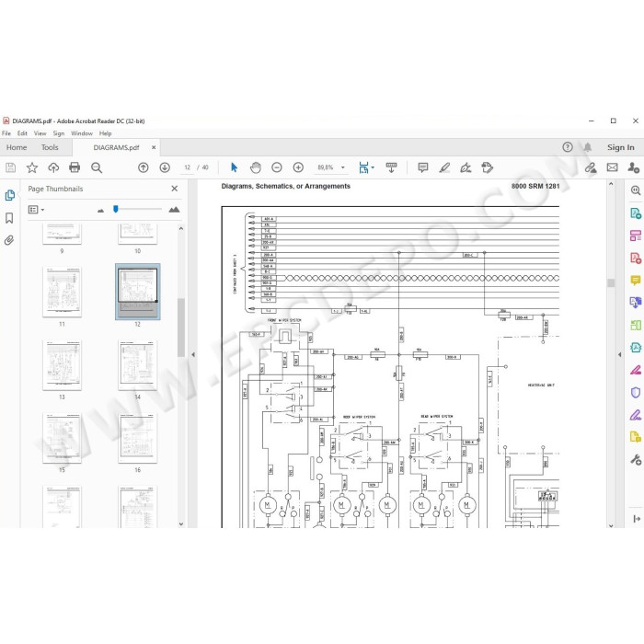Viewport: 644px width, 644px height.
Task: Click the Sign In link
Action: tap(621, 147)
